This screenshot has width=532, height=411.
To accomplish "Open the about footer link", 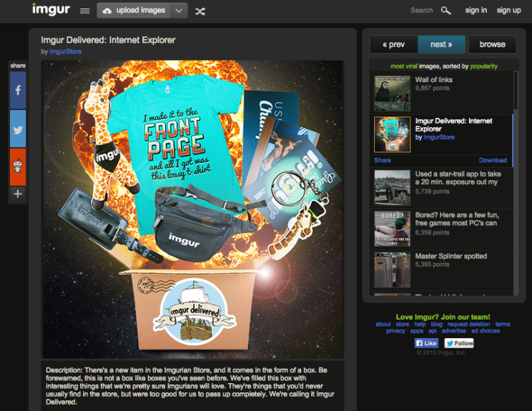I will (383, 325).
